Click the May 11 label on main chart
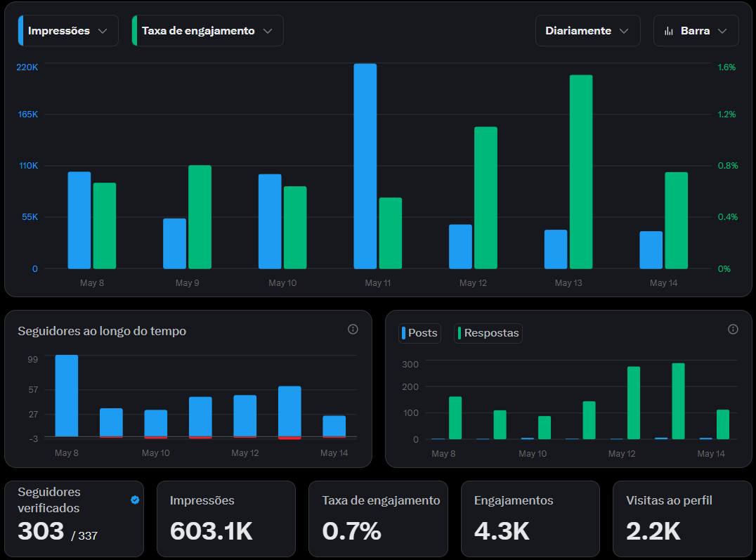The height and width of the screenshot is (560, 756). (377, 283)
